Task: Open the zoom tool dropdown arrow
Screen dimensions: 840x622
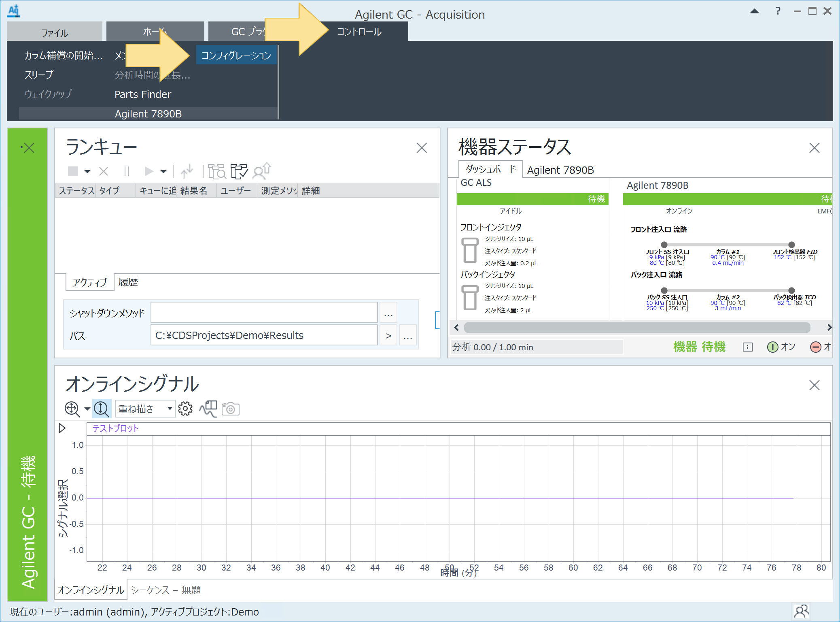Action: click(x=87, y=409)
